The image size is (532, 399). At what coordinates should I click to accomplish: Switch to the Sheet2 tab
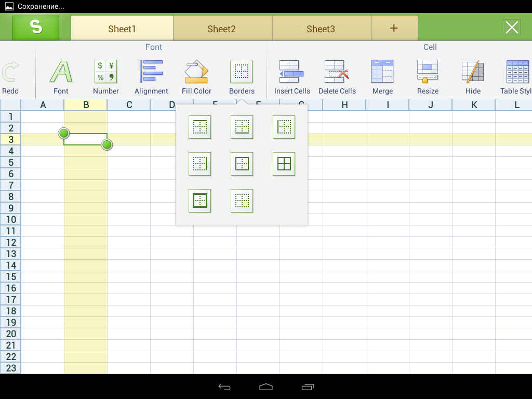[222, 29]
